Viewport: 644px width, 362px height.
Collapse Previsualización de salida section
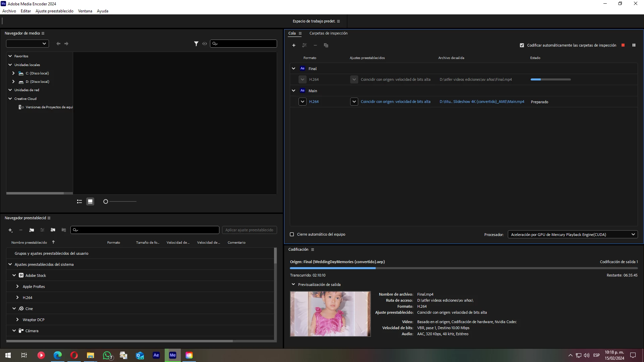(293, 284)
